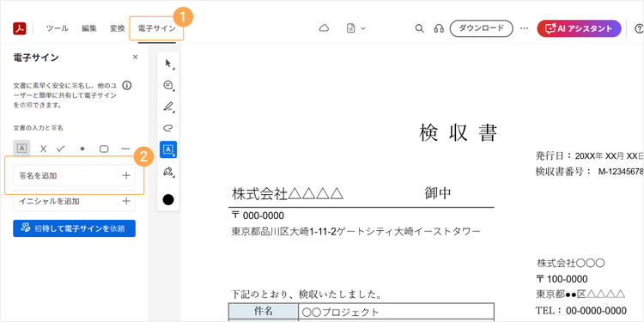The width and height of the screenshot is (644, 322).
Task: Click the headphones read-aloud icon
Action: click(x=439, y=28)
